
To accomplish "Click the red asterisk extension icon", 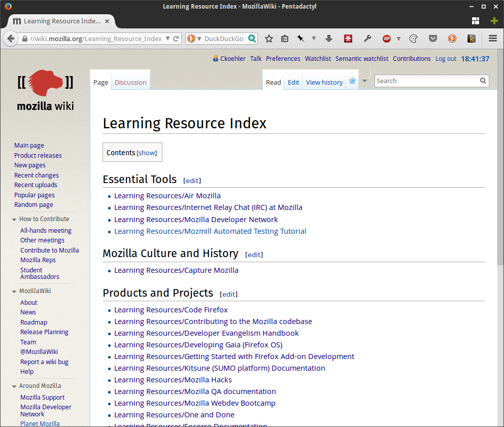I will [348, 39].
